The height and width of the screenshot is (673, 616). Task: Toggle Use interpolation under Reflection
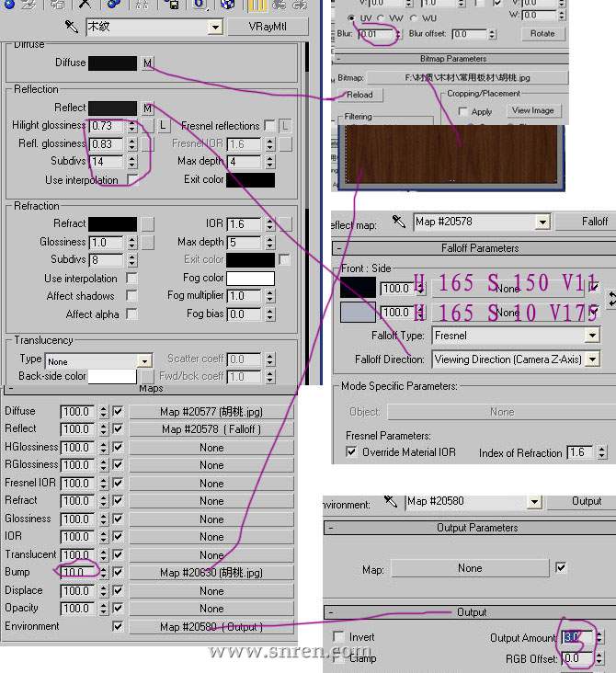(132, 179)
